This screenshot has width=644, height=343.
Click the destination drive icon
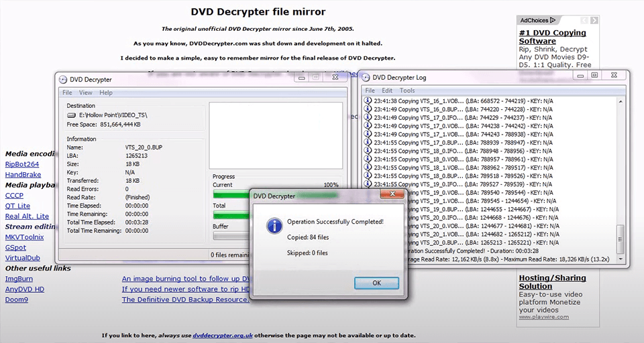point(72,115)
